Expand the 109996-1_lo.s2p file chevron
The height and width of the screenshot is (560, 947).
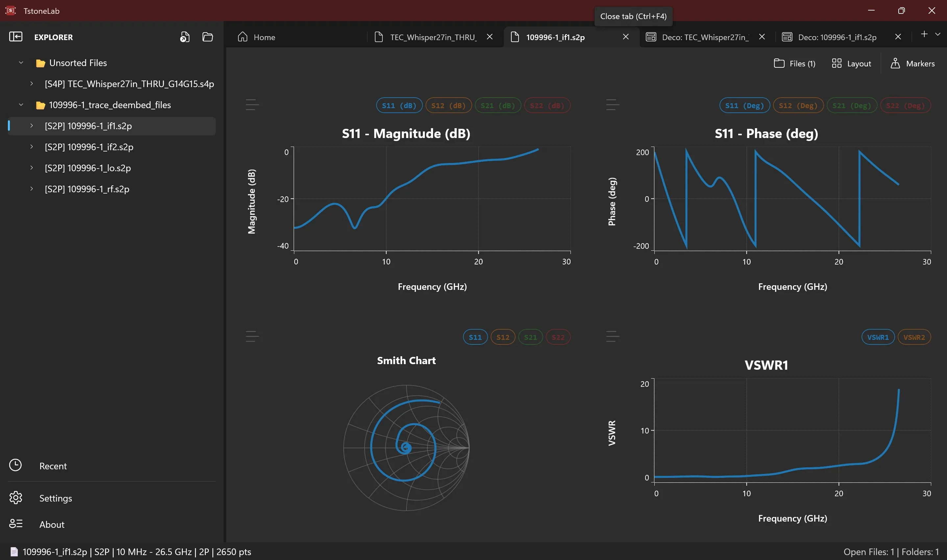[32, 168]
